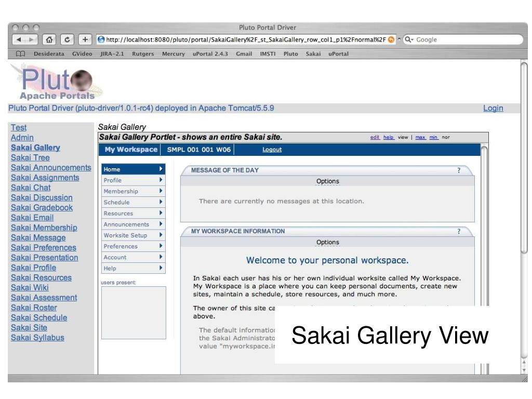Select Profile in the workspace menu
This screenshot has height=399, width=532.
pyautogui.click(x=134, y=180)
